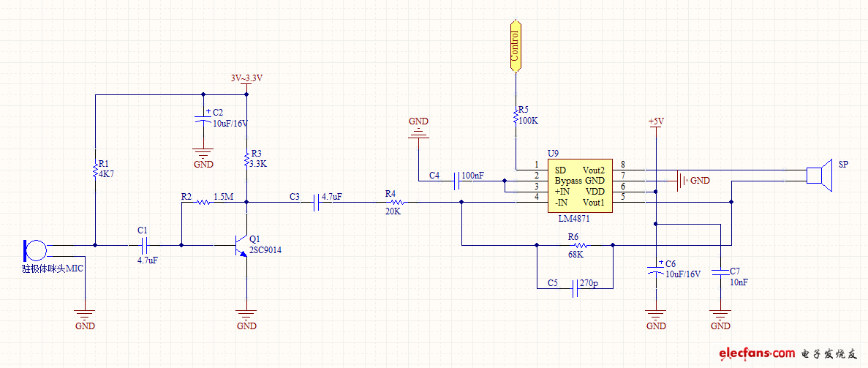Click the GND symbol beside IC pin 7
Screen dimensions: 868x368
(x=682, y=181)
